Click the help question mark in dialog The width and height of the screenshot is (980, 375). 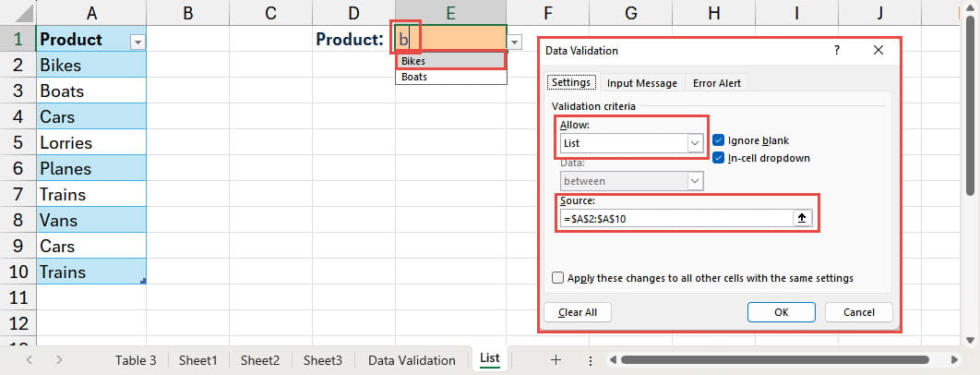[x=837, y=51]
